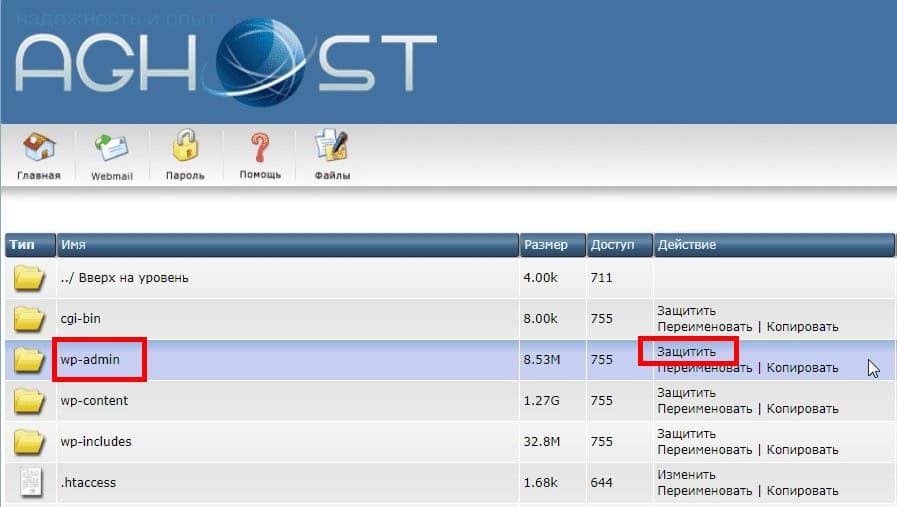The image size is (897, 507).
Task: Click Переименовать for the cgi-bin folder
Action: [705, 327]
